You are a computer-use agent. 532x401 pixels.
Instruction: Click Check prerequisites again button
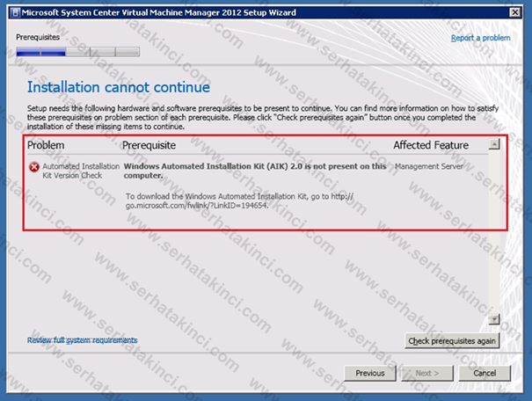point(452,341)
